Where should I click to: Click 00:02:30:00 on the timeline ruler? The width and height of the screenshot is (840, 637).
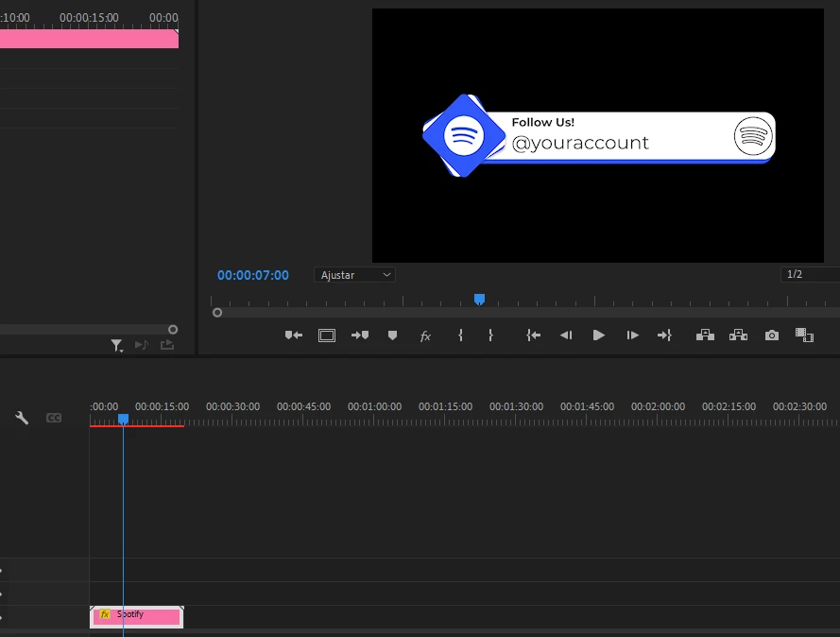[799, 406]
